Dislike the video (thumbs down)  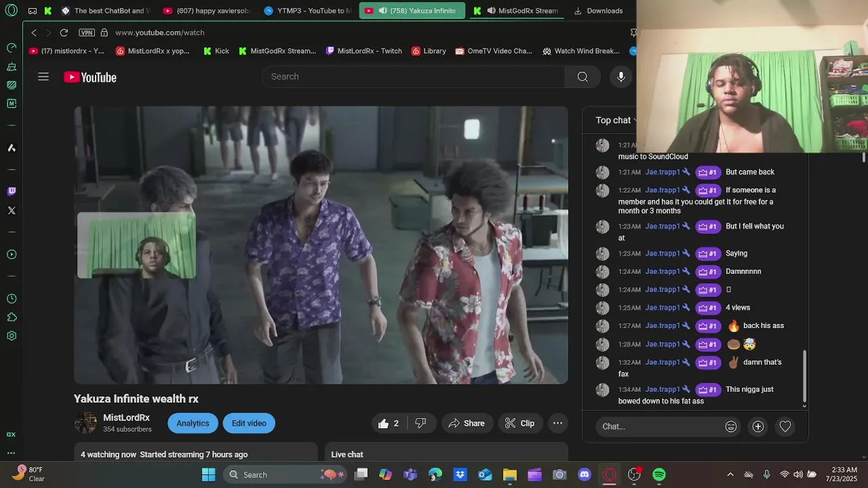click(x=420, y=423)
